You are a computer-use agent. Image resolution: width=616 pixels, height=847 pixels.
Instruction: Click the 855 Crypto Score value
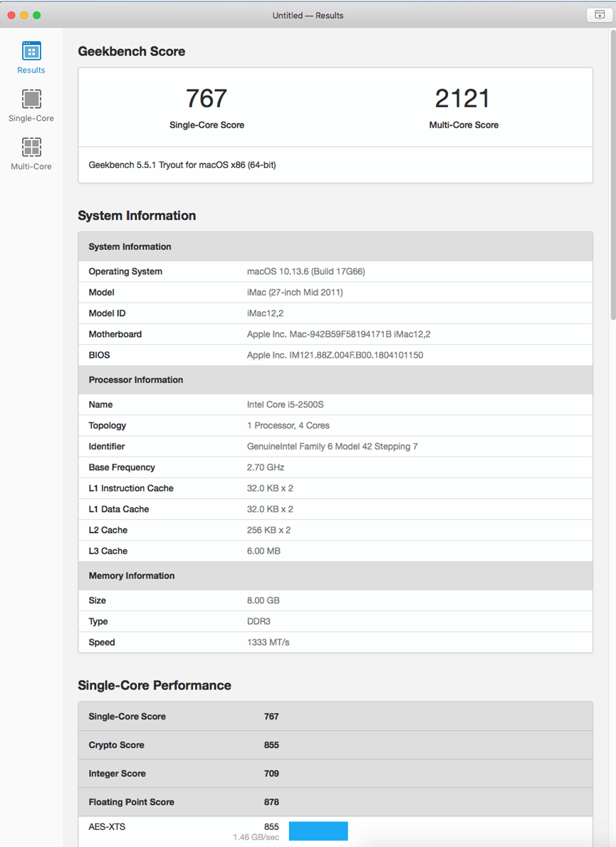271,745
